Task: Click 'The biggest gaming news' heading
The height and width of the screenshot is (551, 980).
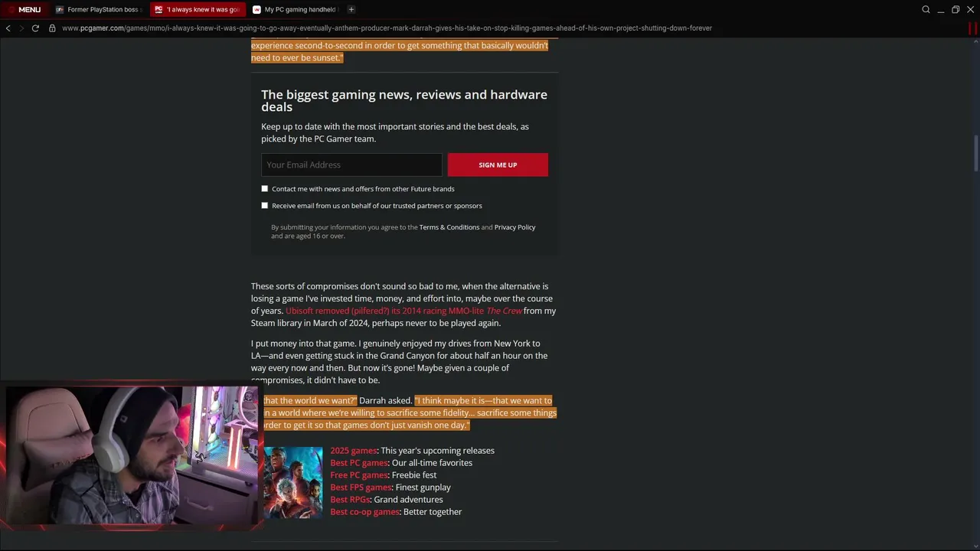Action: tap(404, 100)
